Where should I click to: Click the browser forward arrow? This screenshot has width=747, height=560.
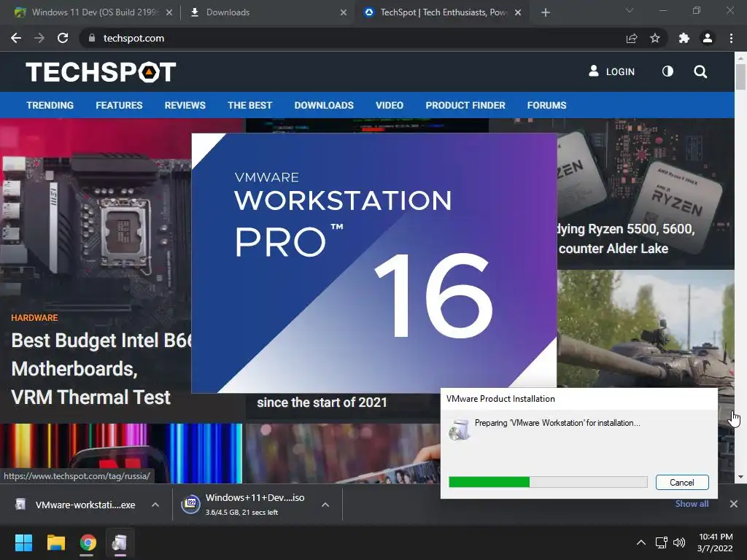tap(39, 38)
